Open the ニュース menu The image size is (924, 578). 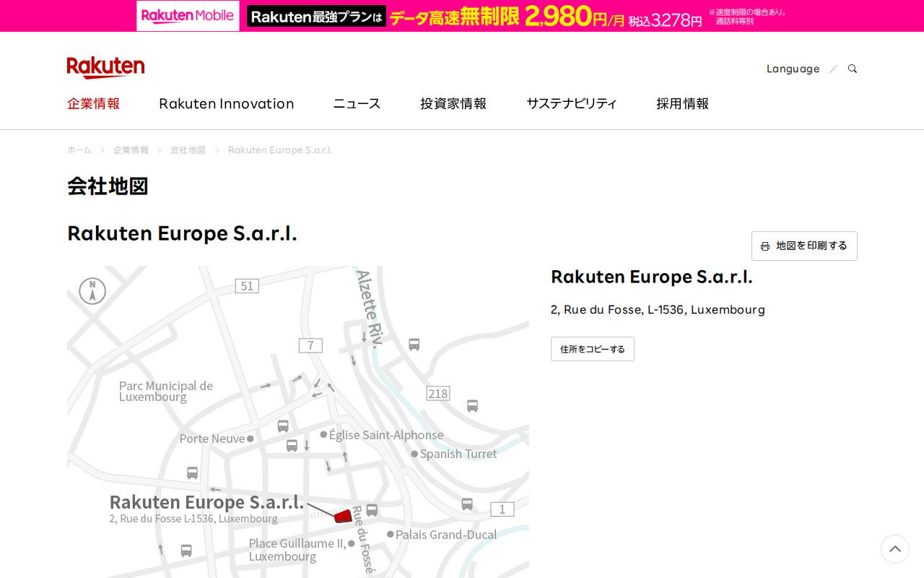(x=357, y=103)
